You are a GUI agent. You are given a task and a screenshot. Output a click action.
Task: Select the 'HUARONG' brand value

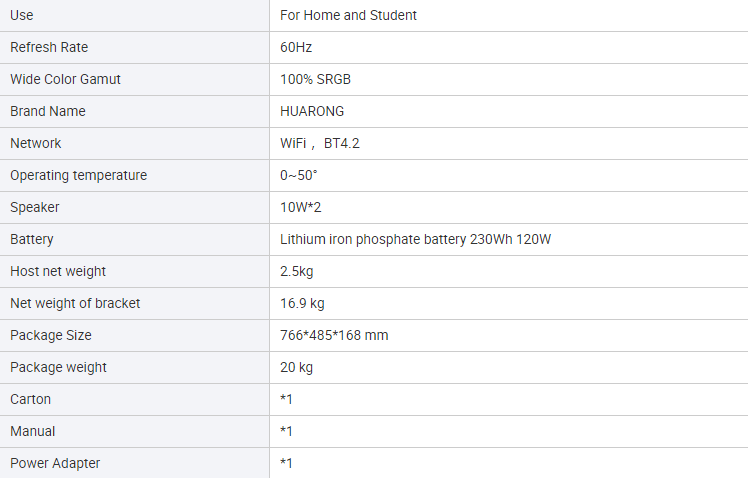point(312,111)
